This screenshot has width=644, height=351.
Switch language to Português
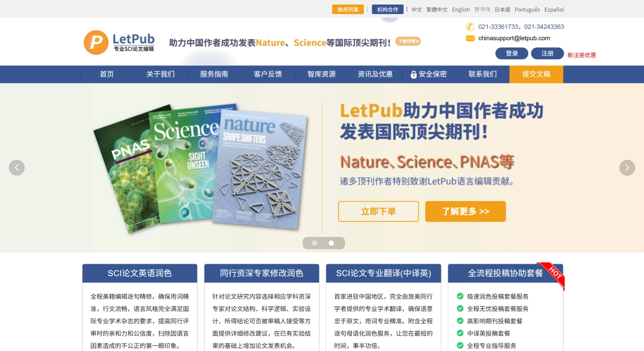527,10
